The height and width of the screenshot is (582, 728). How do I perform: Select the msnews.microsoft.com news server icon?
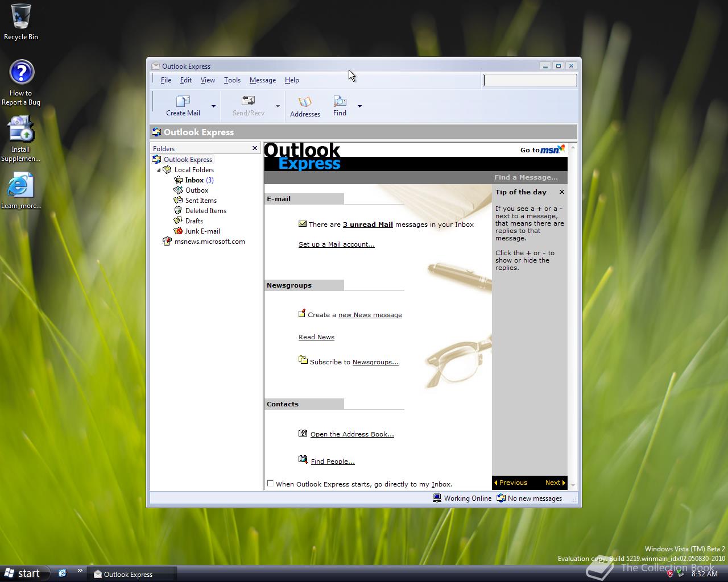click(167, 242)
